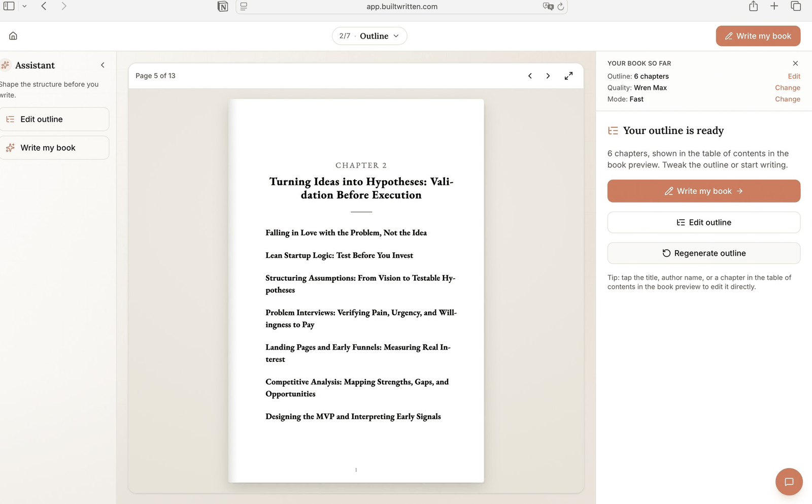Open the page reader view icon

(x=244, y=7)
